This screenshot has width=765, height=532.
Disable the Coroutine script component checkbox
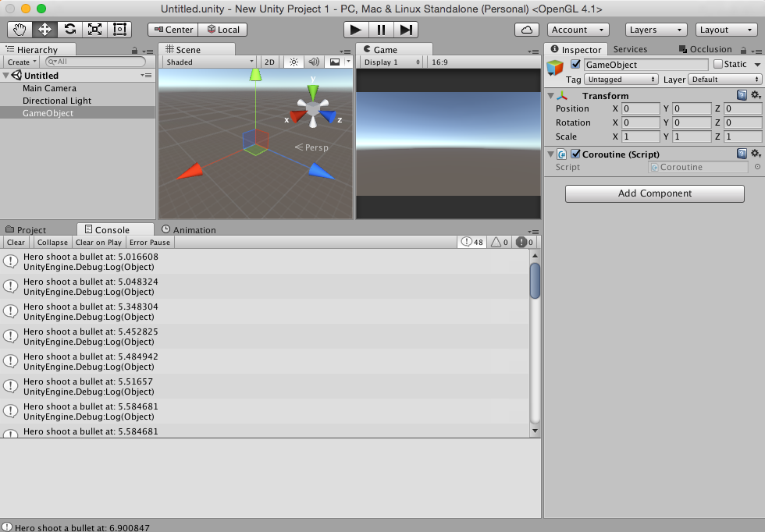coord(575,154)
